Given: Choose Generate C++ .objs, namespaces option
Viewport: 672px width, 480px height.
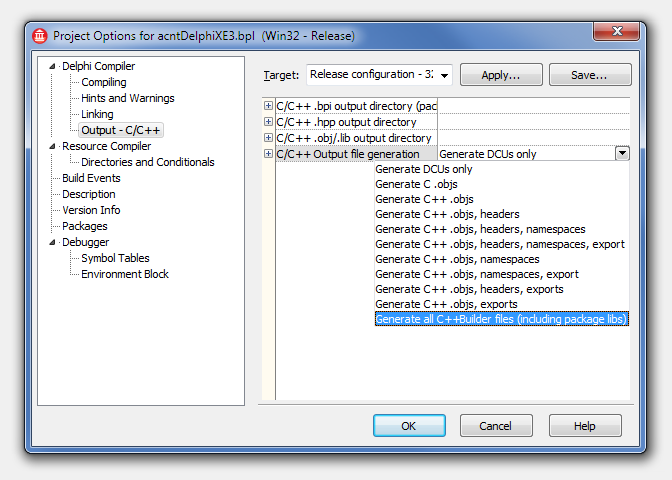Looking at the screenshot, I should point(502,259).
